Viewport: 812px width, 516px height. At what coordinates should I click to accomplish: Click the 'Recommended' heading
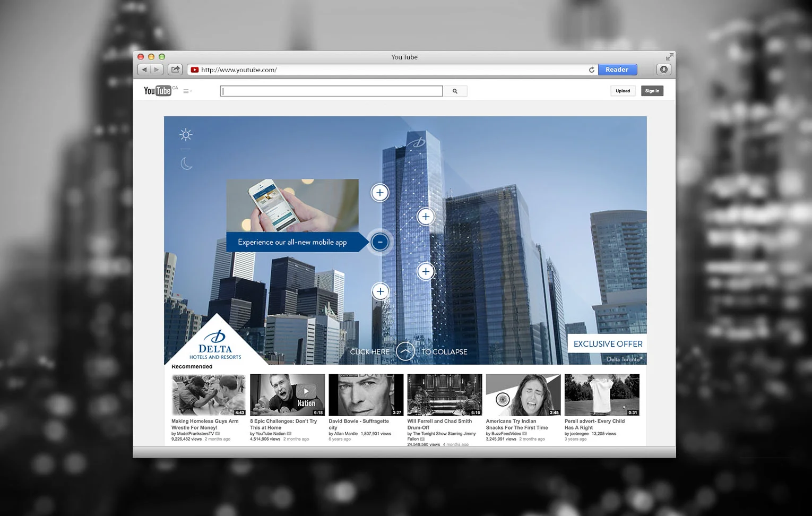click(192, 367)
